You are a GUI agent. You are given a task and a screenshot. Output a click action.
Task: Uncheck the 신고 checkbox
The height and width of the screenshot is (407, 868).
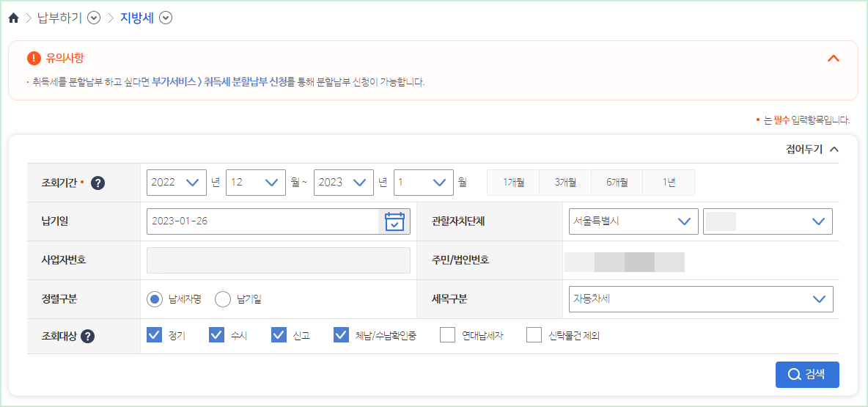[279, 335]
